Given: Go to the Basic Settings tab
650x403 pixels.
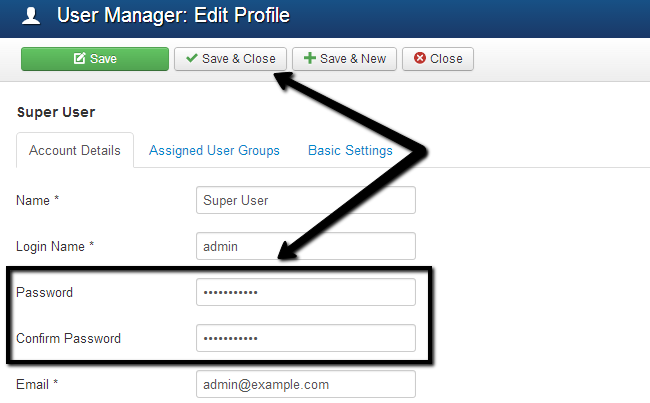Looking at the screenshot, I should (x=350, y=151).
